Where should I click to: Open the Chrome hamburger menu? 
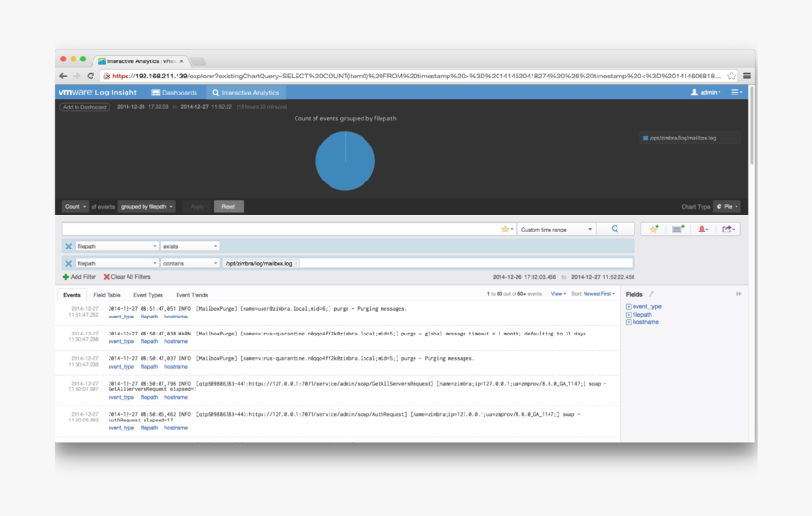[747, 76]
